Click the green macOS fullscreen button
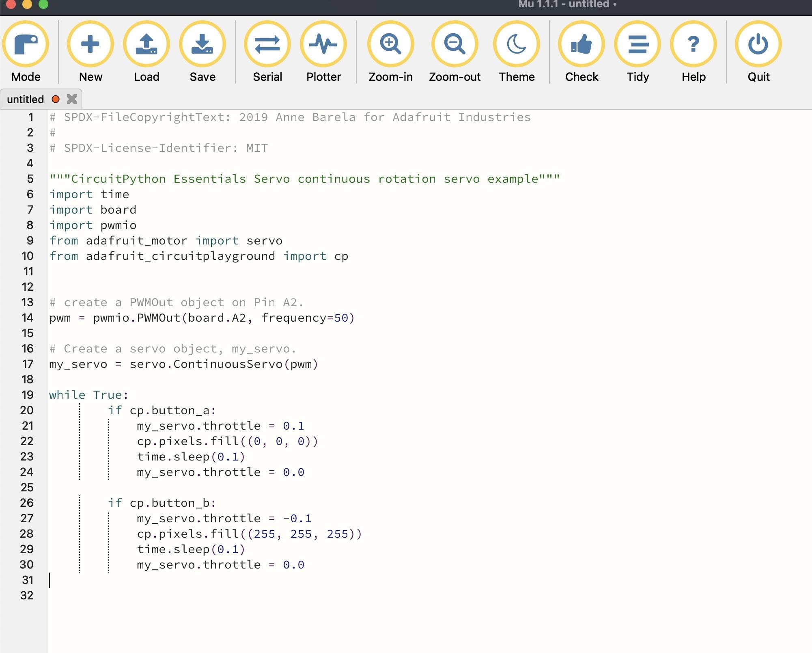The image size is (812, 653). point(43,4)
